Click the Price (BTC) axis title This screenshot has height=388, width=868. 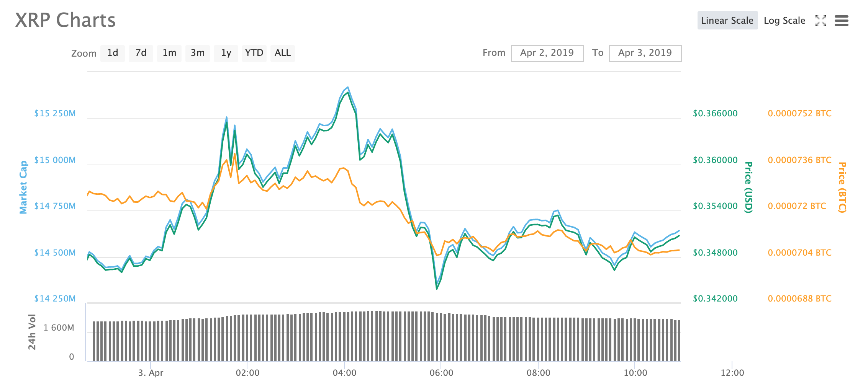pyautogui.click(x=842, y=187)
